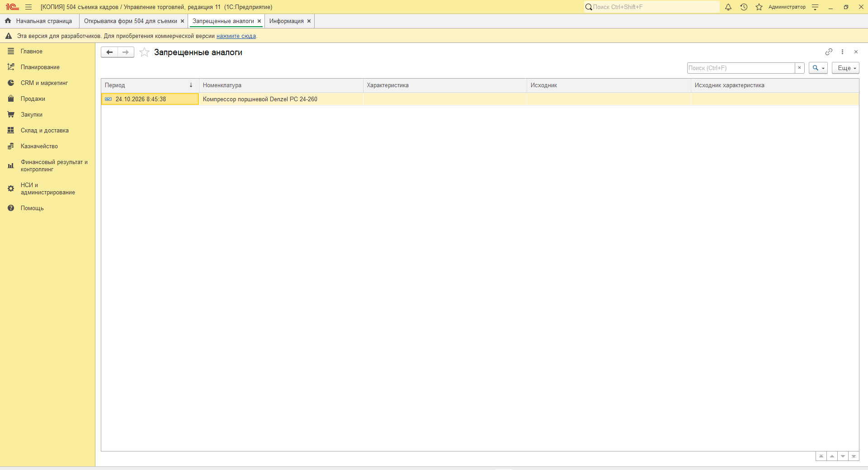Open the main hamburger menu next to 1C logo
This screenshot has height=470, width=868.
pos(28,7)
